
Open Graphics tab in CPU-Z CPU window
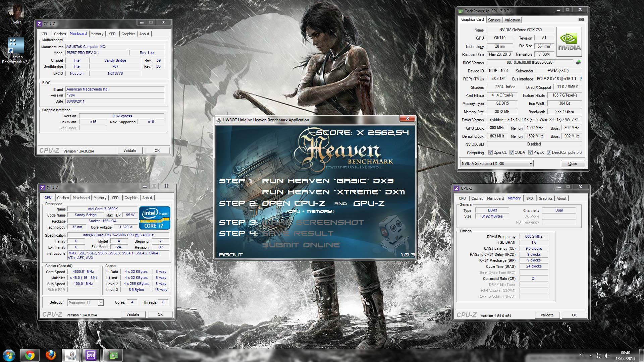[x=131, y=198]
